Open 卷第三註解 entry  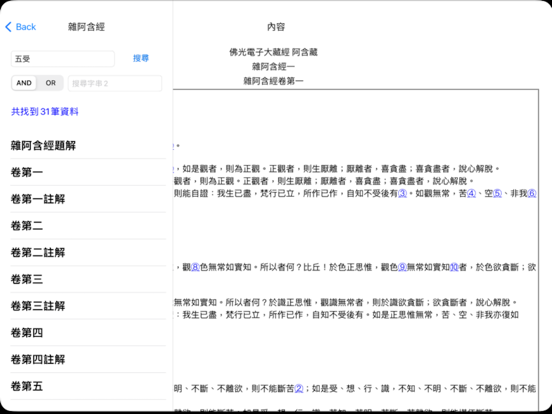click(x=88, y=306)
